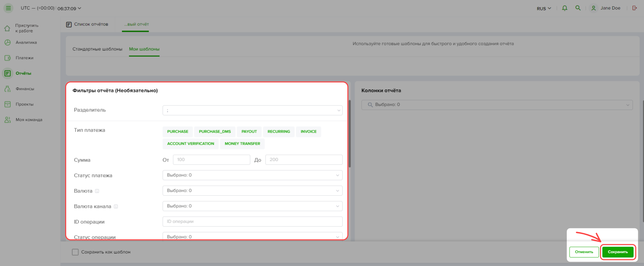Open Проекты in the sidebar

pos(25,104)
